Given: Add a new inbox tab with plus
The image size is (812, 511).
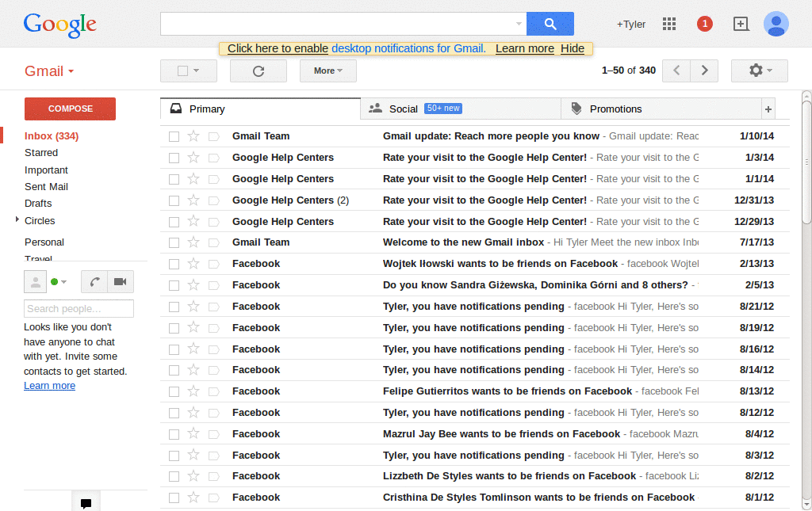Looking at the screenshot, I should 768,109.
